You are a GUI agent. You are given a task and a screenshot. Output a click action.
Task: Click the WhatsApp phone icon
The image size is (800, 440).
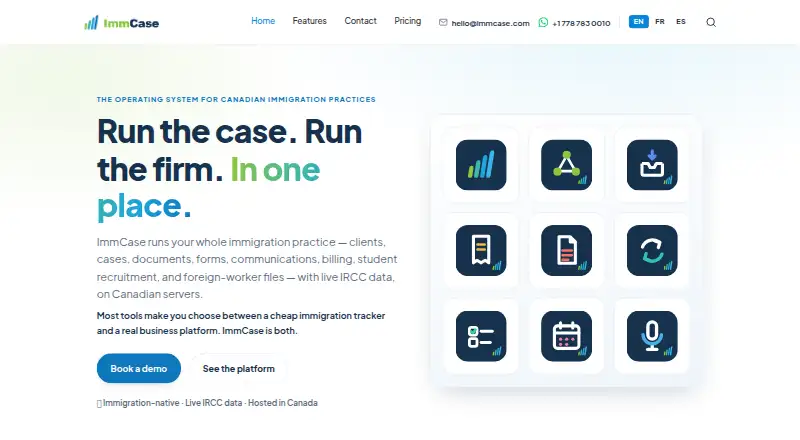click(x=543, y=22)
